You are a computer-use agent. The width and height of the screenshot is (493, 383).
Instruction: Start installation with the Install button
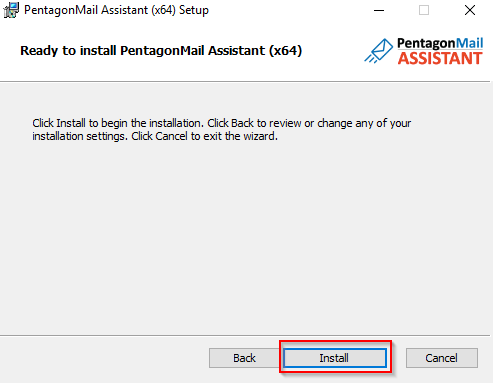[335, 358]
